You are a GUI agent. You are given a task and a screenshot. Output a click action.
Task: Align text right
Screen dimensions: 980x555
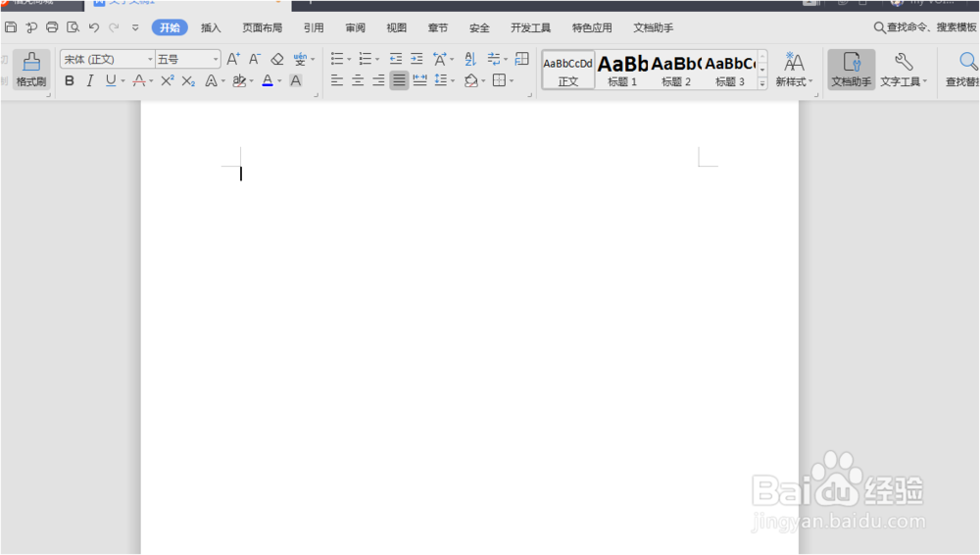(378, 80)
